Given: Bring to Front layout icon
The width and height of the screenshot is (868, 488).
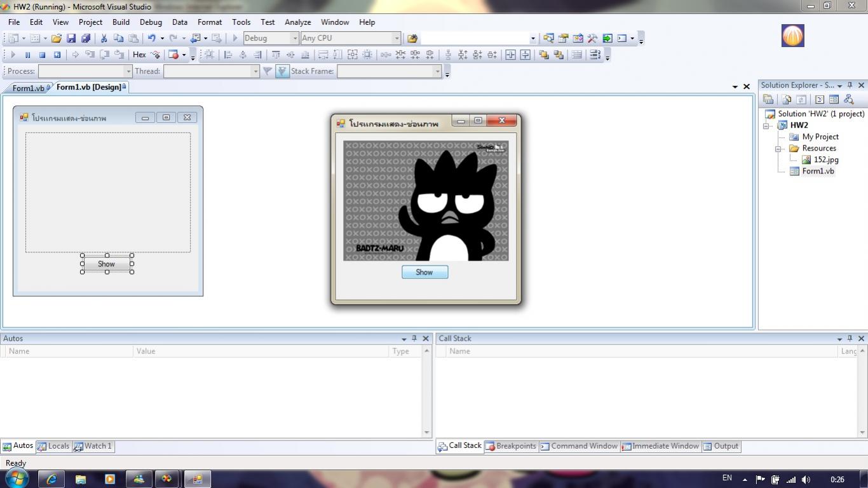Looking at the screenshot, I should click(544, 55).
